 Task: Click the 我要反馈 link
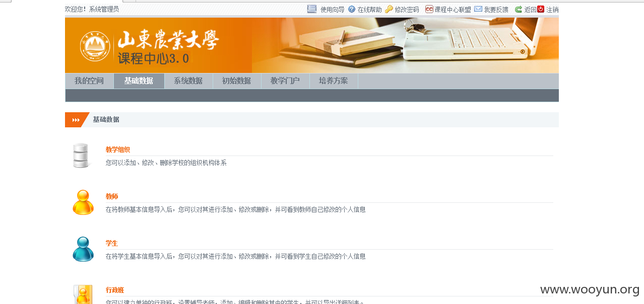496,10
